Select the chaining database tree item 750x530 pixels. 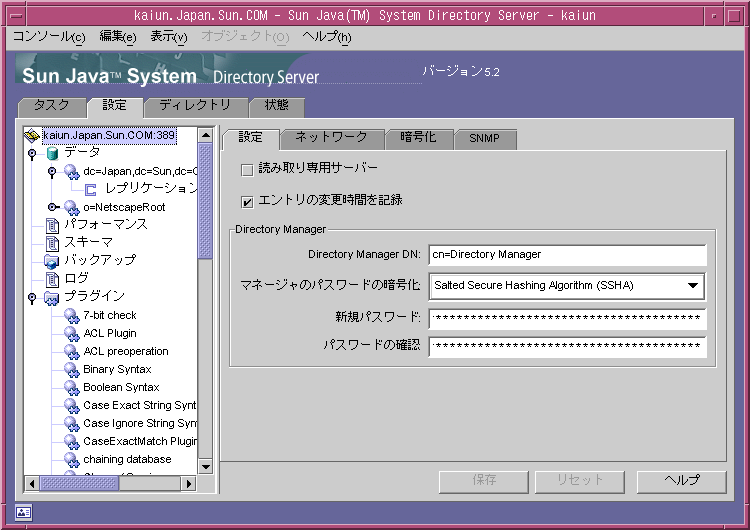[x=127, y=460]
